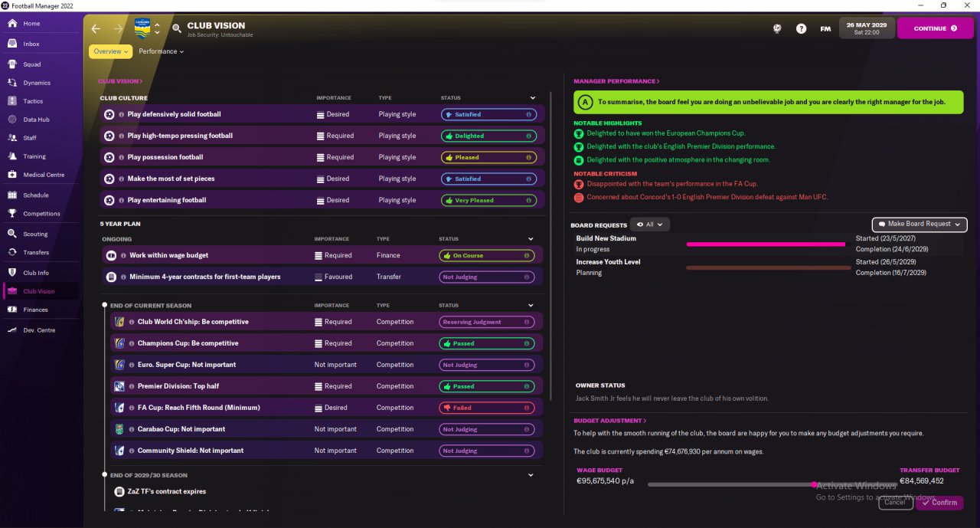Open the Board Requests All filter dropdown

[x=650, y=225]
